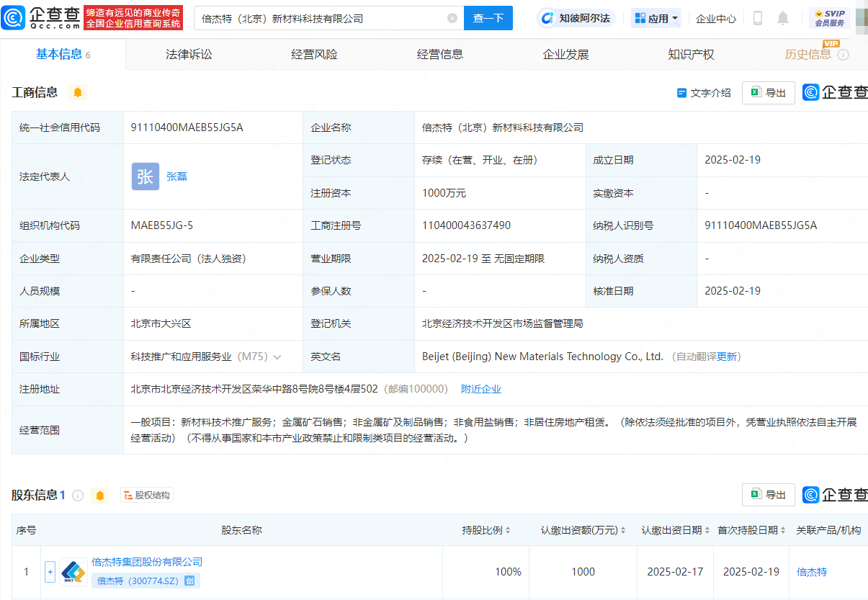Click the 查一下 search button

[x=488, y=18]
